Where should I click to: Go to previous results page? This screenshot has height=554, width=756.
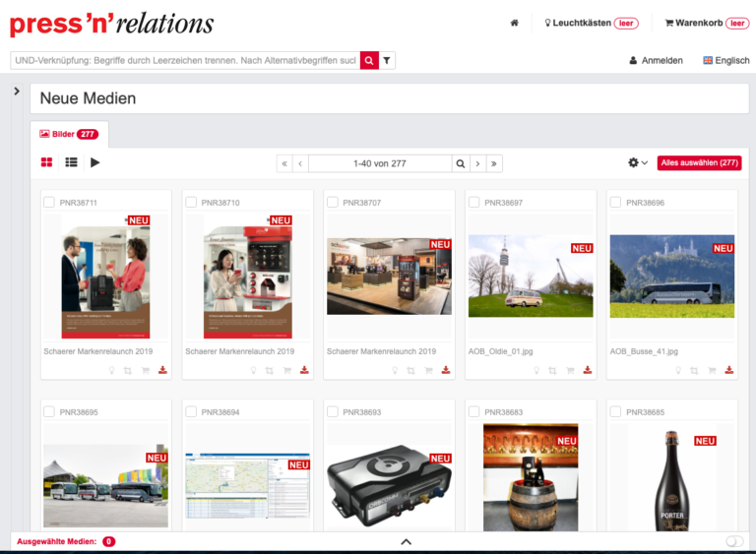pos(300,164)
